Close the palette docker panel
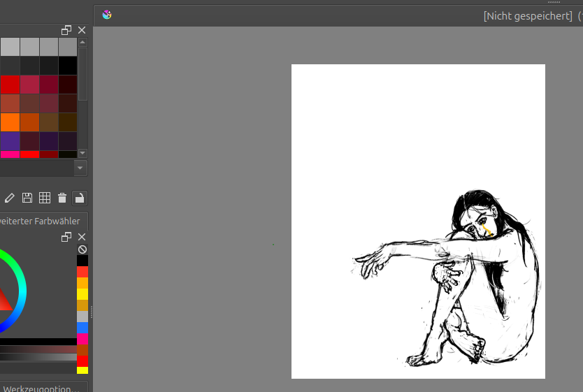This screenshot has width=583, height=392. point(82,30)
